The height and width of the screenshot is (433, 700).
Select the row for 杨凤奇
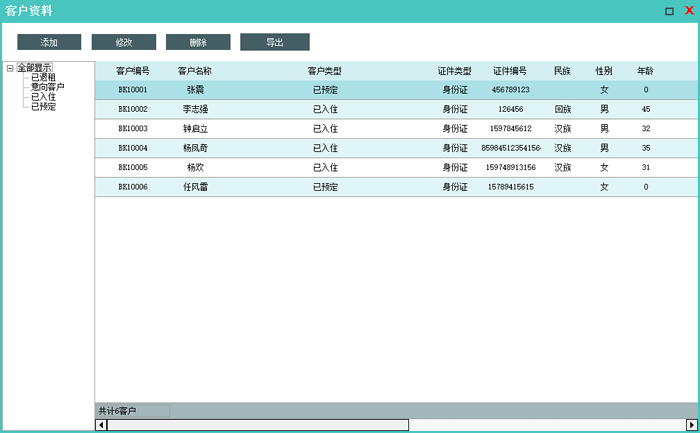click(x=195, y=148)
